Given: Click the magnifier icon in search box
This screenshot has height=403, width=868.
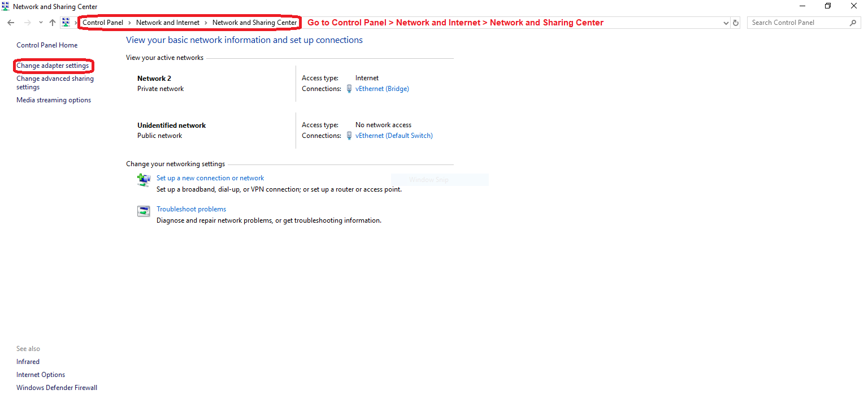Looking at the screenshot, I should click(x=853, y=23).
